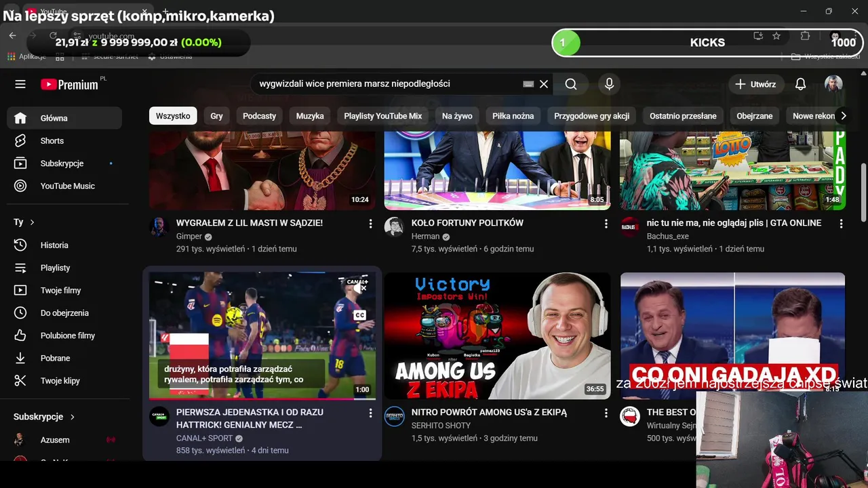Open Polubione filmy liked videos

click(64, 335)
